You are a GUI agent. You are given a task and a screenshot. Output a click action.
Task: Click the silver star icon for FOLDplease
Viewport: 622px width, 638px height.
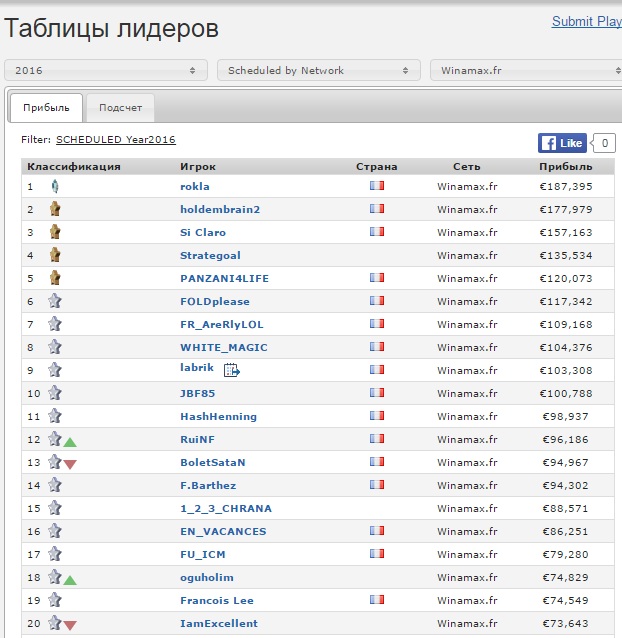[55, 301]
